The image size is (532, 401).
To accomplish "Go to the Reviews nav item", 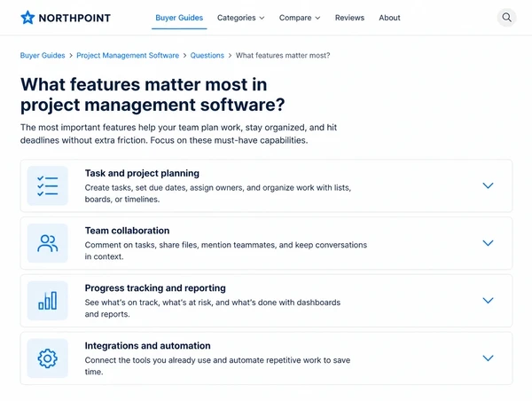I will tap(349, 18).
